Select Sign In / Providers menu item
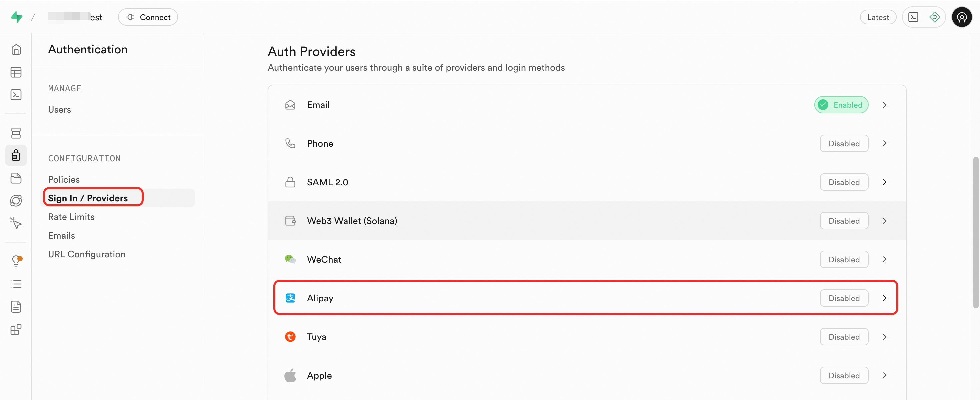This screenshot has height=400, width=980. [117, 198]
